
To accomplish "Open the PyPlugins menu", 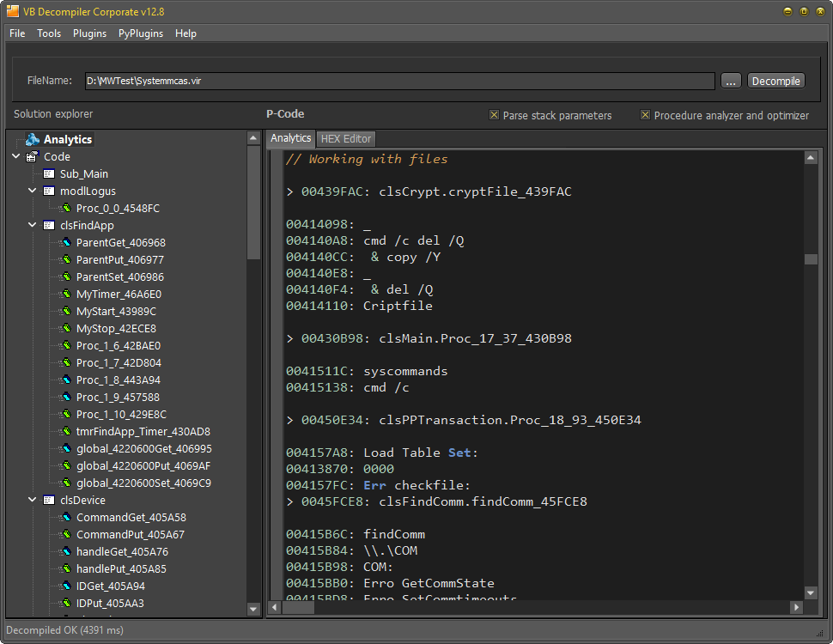I will click(140, 33).
